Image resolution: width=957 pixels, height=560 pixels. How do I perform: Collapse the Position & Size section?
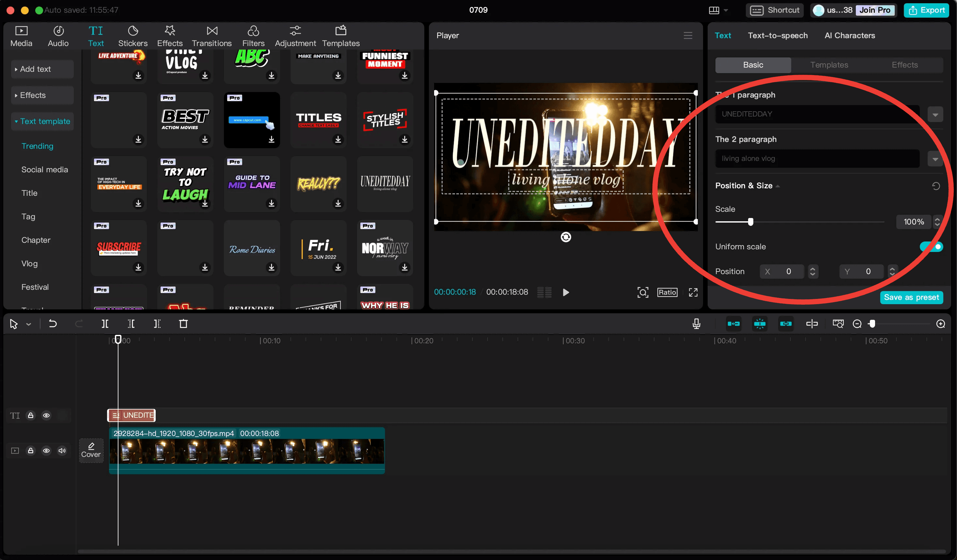click(777, 186)
